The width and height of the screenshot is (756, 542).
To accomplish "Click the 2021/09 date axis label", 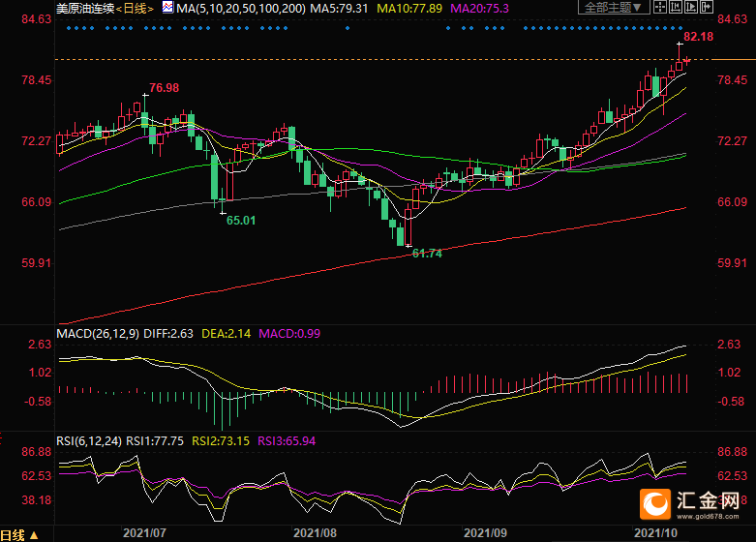I will tap(485, 533).
